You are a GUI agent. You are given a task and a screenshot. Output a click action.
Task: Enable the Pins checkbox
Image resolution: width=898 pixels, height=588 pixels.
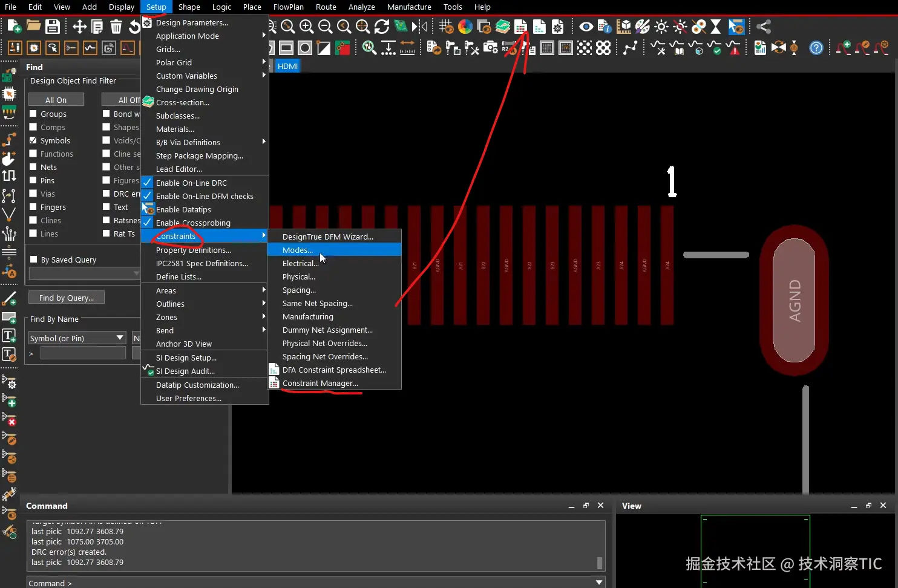click(33, 180)
